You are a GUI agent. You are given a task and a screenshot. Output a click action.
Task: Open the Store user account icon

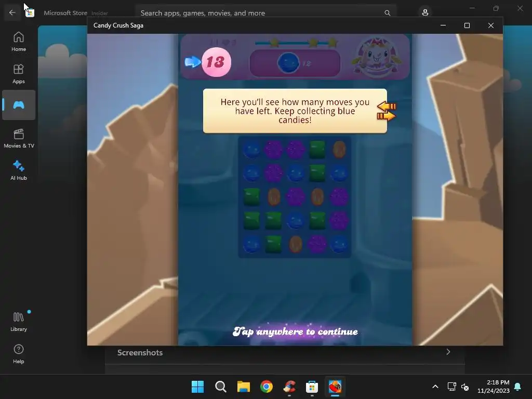pyautogui.click(x=425, y=12)
